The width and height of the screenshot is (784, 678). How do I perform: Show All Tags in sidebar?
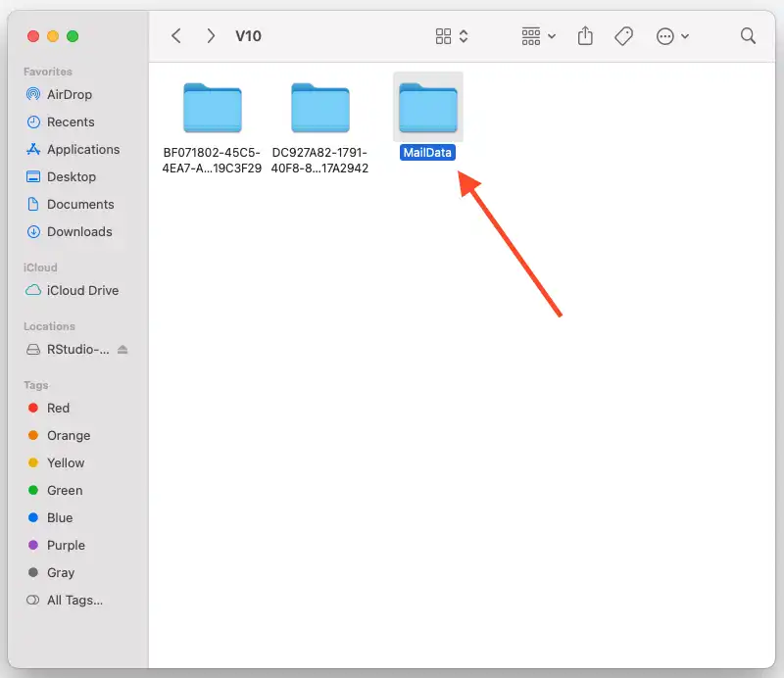pos(73,600)
